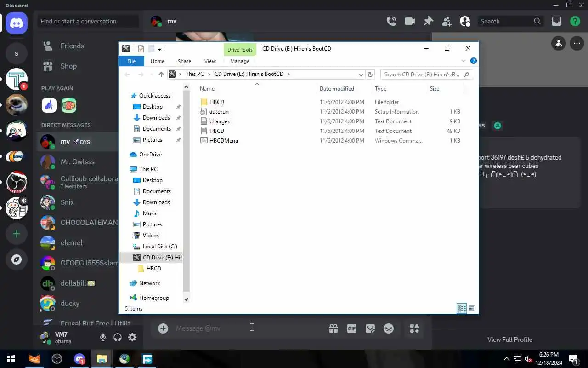Expand CD Drive breadcrumb arrow
Image resolution: width=588 pixels, height=368 pixels.
pos(288,74)
